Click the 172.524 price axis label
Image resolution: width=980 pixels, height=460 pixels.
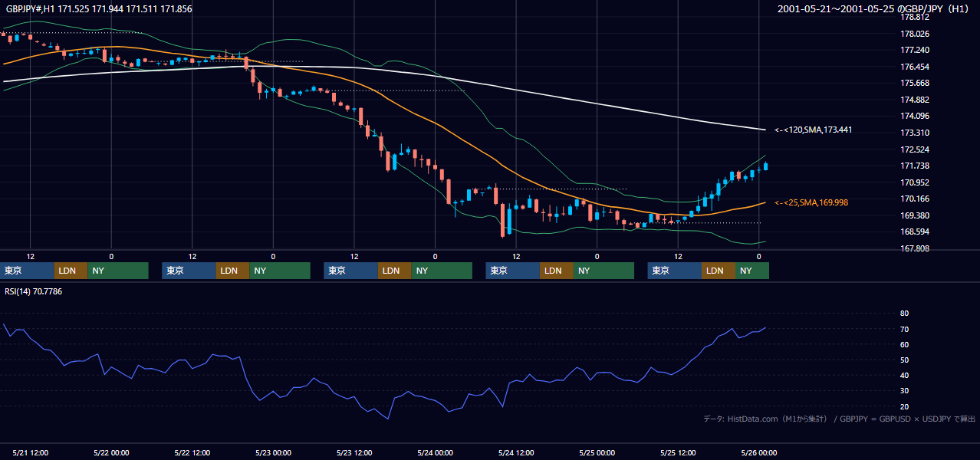point(915,149)
